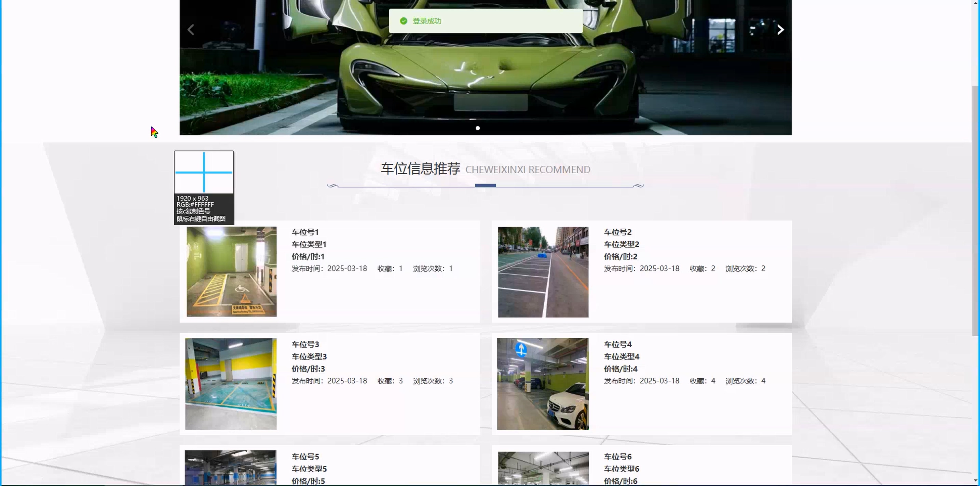Click the 车位号6 heading
980x486 pixels.
point(617,457)
